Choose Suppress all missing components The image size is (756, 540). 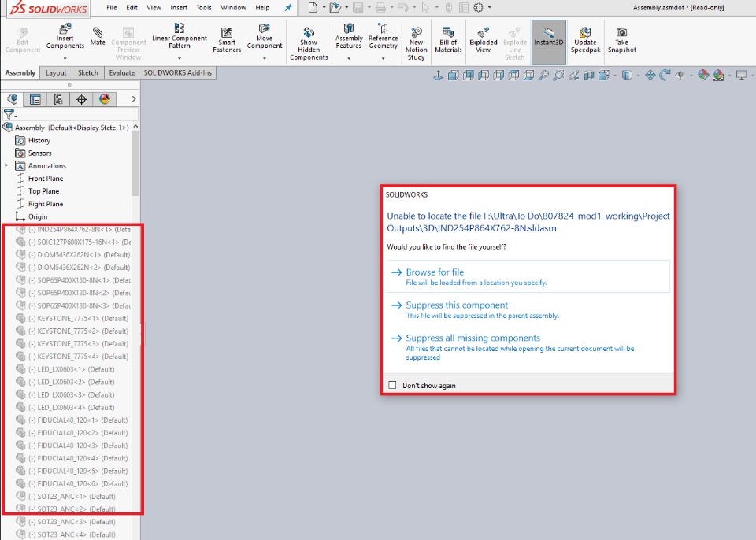528,347
